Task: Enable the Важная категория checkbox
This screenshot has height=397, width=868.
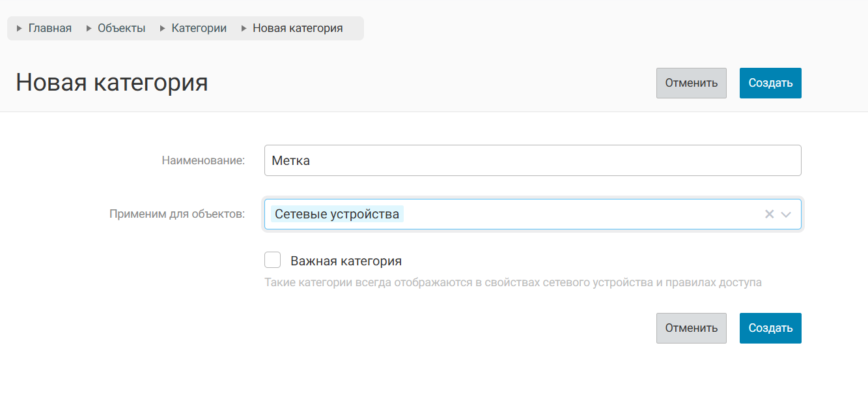Action: 273,261
